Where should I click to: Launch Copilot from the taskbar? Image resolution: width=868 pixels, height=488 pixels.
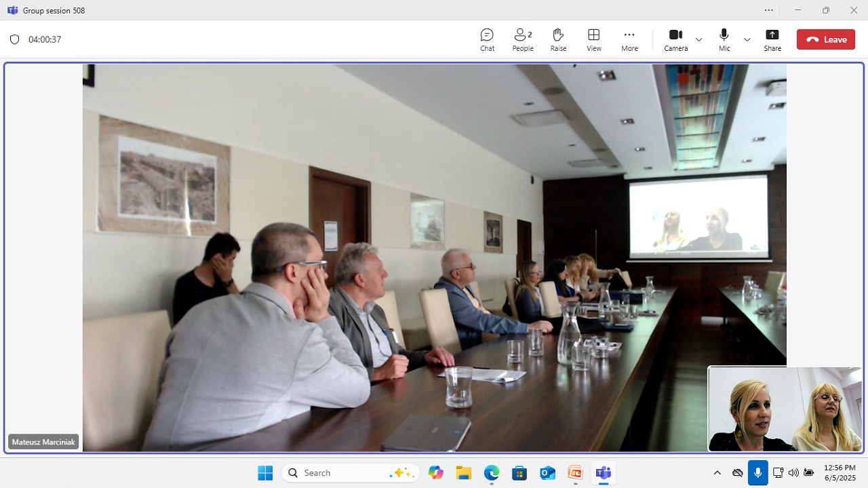tap(435, 473)
